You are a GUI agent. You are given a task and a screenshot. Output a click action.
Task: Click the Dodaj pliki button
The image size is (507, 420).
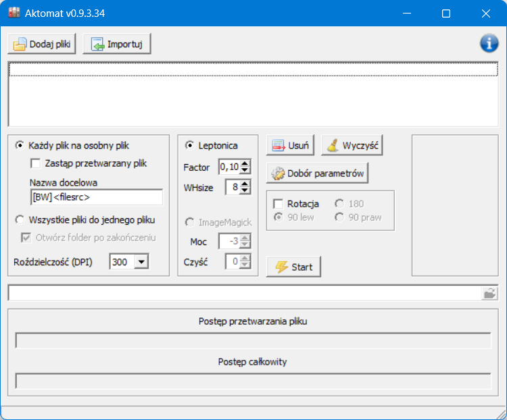coord(42,44)
